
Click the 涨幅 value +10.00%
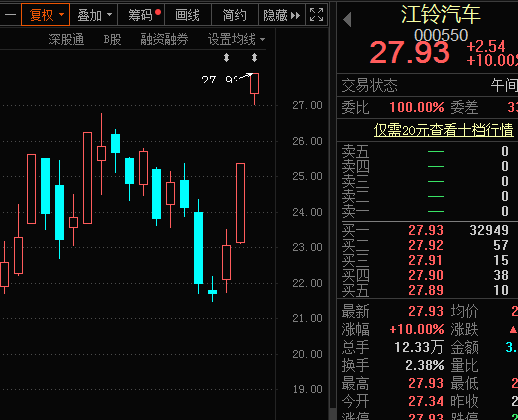coord(417,329)
